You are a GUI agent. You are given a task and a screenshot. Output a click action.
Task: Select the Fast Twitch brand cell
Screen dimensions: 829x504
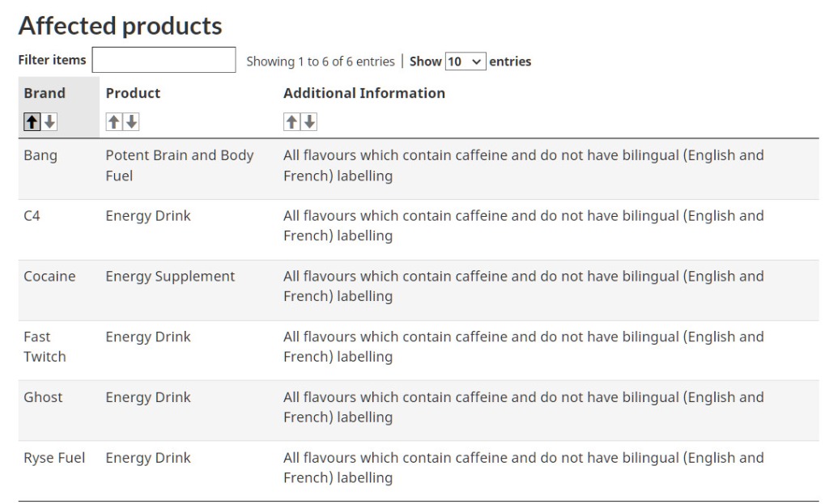point(45,347)
